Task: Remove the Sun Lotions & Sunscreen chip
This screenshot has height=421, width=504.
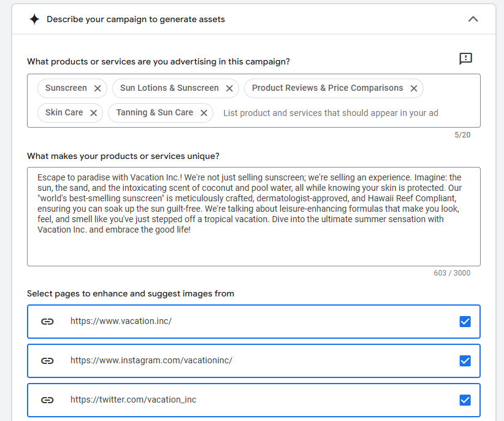Action: pyautogui.click(x=229, y=88)
